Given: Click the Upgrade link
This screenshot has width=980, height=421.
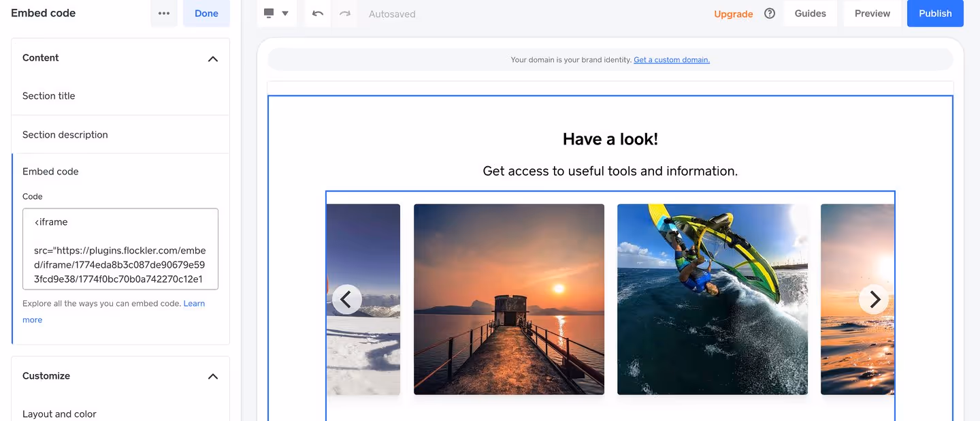Looking at the screenshot, I should click(x=734, y=14).
